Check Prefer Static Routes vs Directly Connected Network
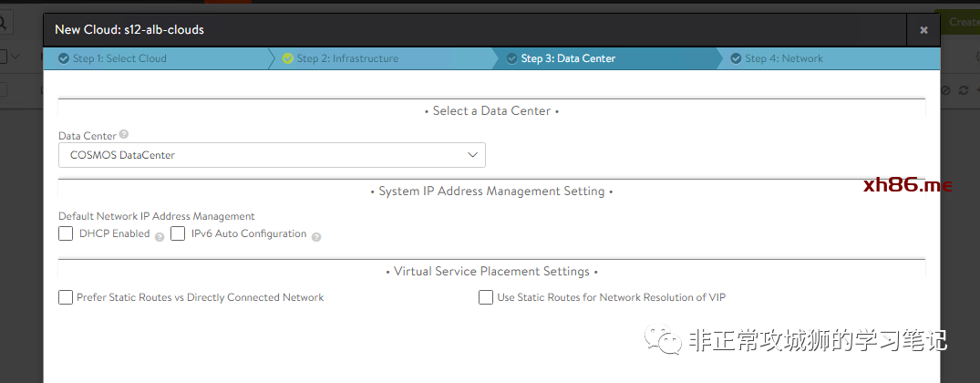This screenshot has width=980, height=383. click(x=66, y=297)
